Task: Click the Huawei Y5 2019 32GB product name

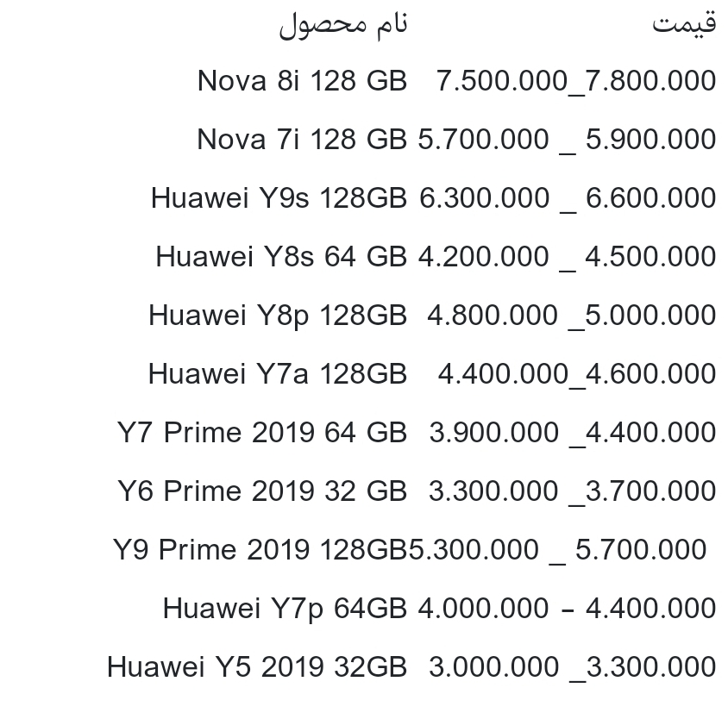Action: 256,667
